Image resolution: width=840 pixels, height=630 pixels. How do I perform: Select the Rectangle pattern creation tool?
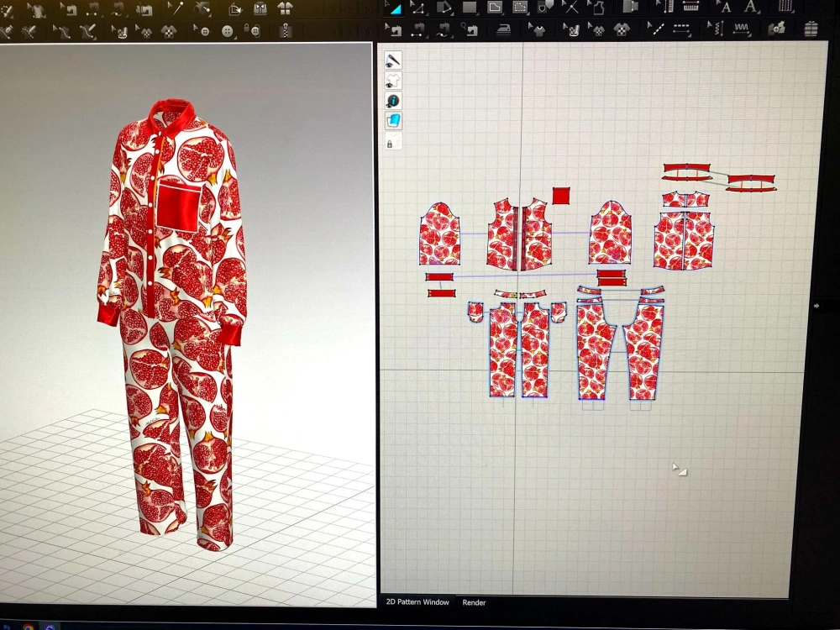470,8
